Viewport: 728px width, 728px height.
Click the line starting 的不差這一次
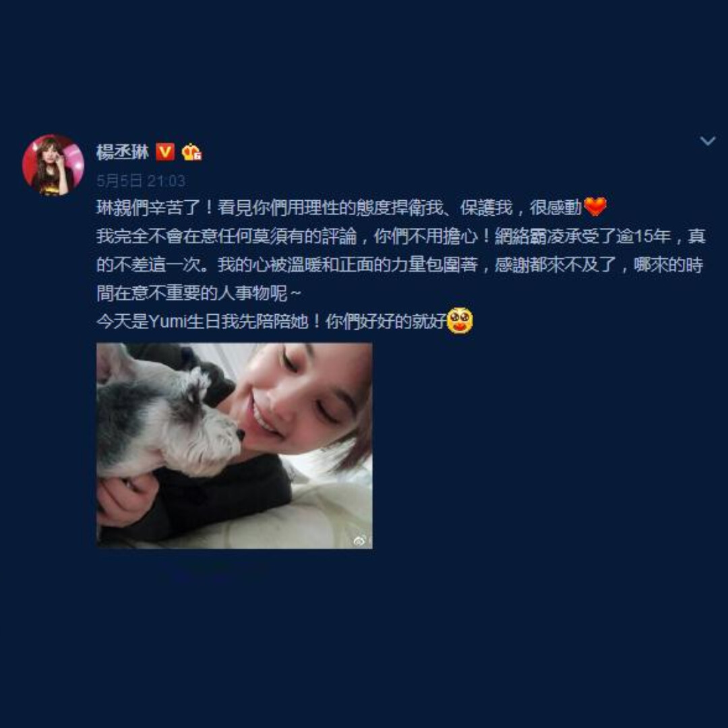coord(399,265)
